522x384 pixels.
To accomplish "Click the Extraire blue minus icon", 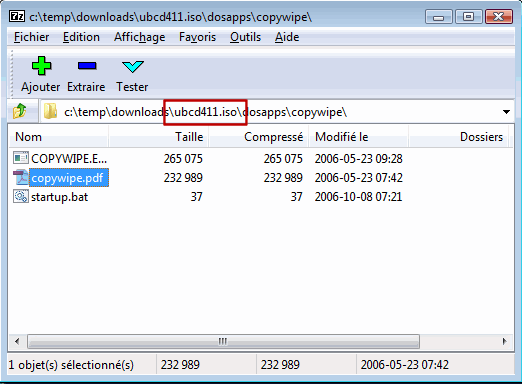I will click(x=87, y=66).
